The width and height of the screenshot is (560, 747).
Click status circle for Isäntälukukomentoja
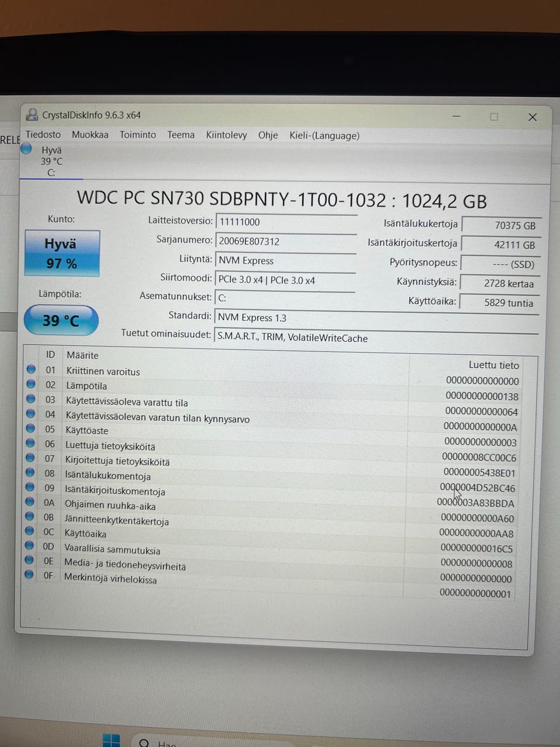pos(30,472)
